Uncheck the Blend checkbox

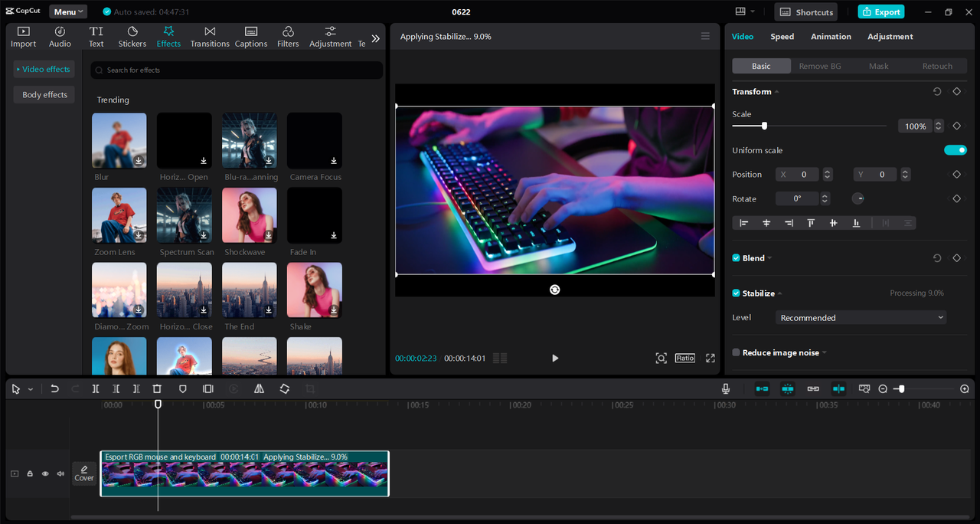[736, 258]
